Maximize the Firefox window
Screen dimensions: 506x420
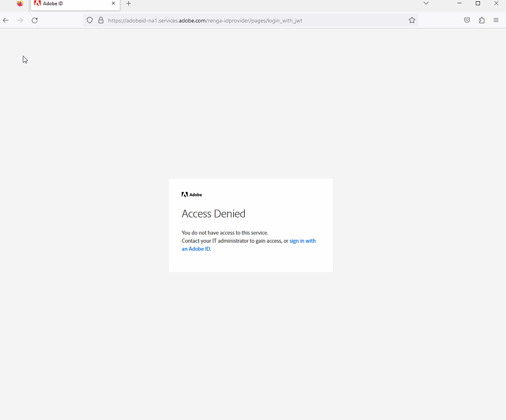coord(478,3)
